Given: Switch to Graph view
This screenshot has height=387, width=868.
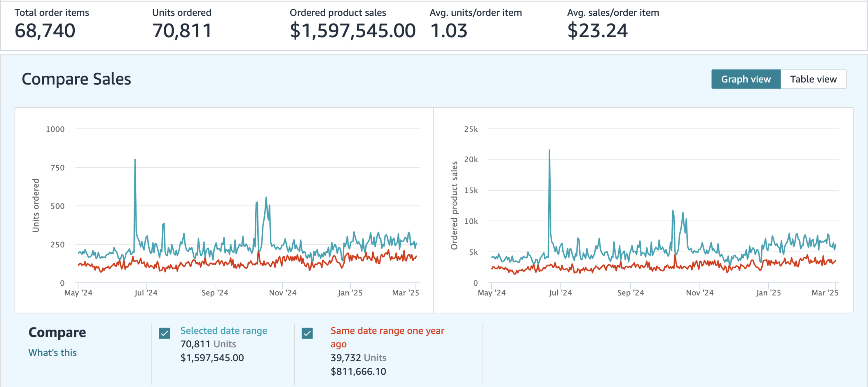Looking at the screenshot, I should coord(746,79).
